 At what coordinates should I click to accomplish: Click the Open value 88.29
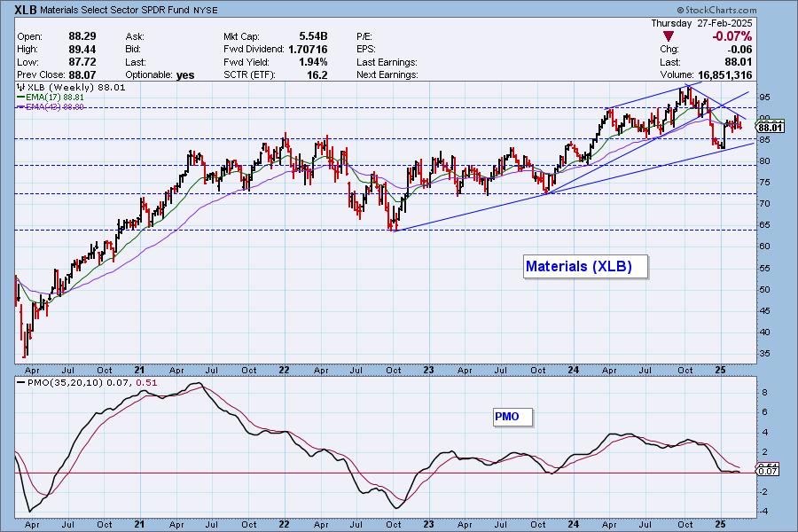(82, 36)
